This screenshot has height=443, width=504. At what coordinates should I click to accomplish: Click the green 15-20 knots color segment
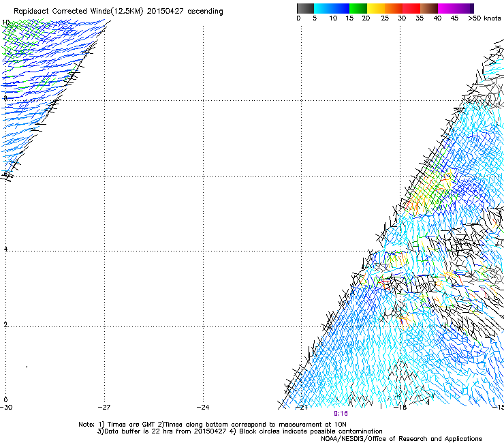pyautogui.click(x=358, y=8)
